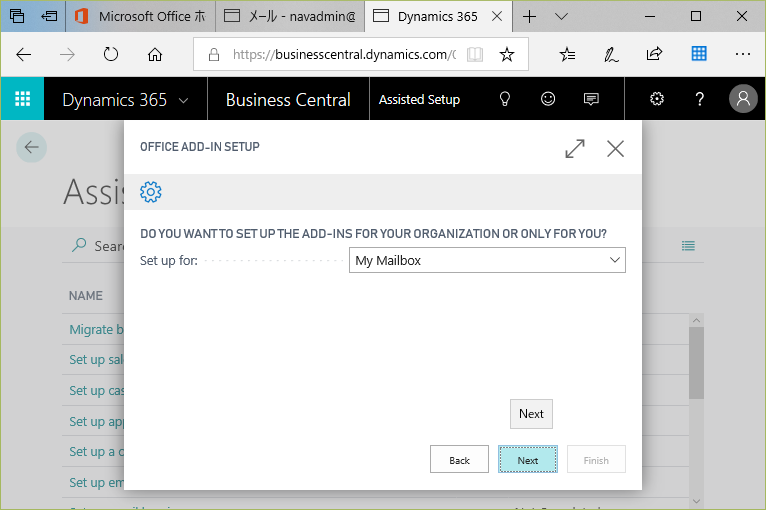This screenshot has height=510, width=766.
Task: Click the round back arrow on Assisted Setup page
Action: 32,147
